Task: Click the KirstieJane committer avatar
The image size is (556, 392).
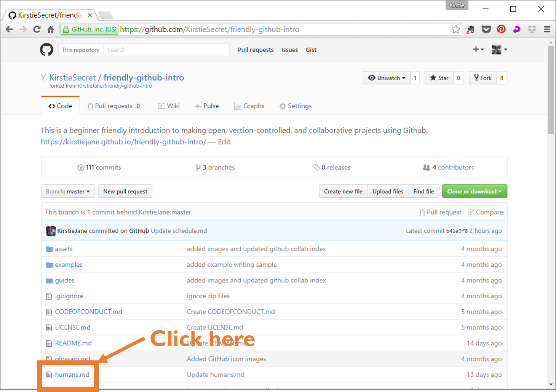Action: (51, 231)
